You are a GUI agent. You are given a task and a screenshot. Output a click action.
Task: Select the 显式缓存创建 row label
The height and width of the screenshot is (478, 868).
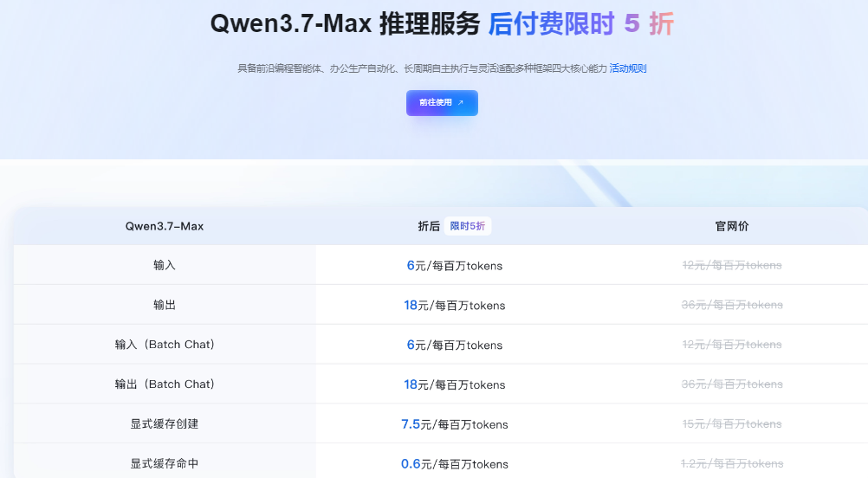[x=165, y=423]
